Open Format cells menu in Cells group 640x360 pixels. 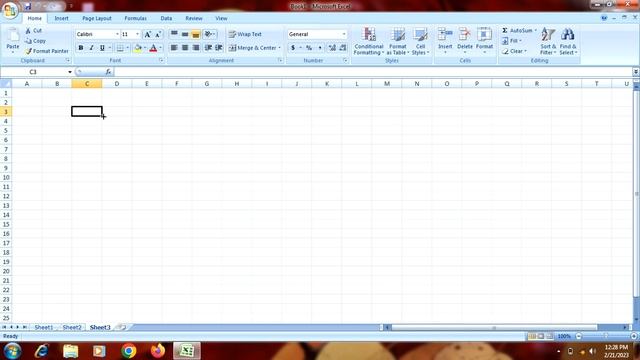click(x=484, y=41)
